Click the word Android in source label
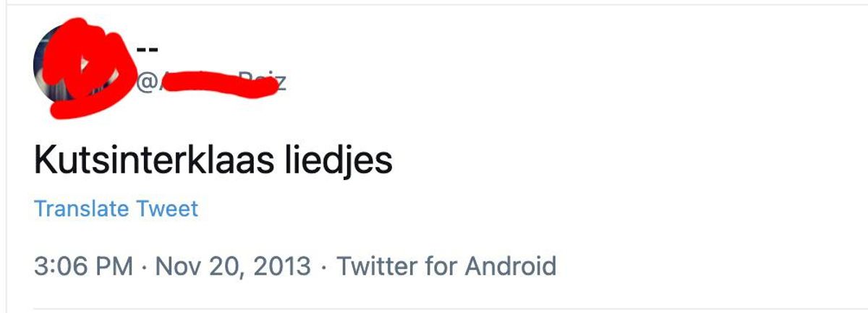Image resolution: width=868 pixels, height=313 pixels. [x=511, y=266]
